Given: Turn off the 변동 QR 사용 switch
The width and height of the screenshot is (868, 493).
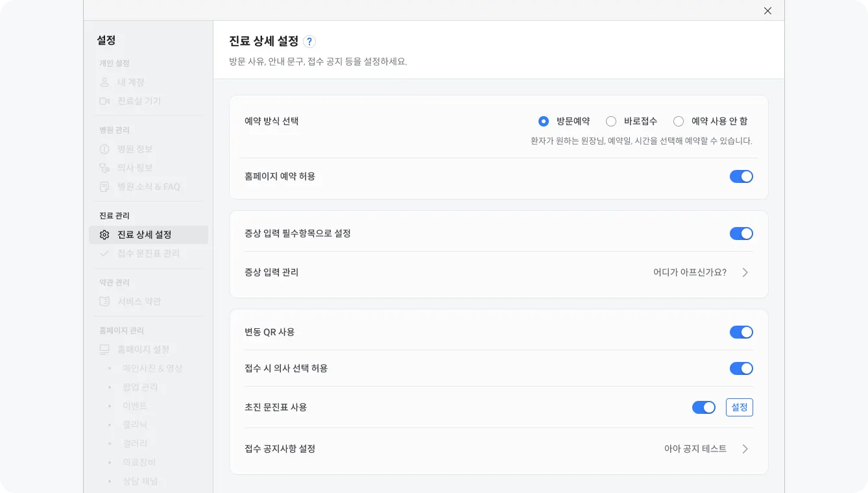Looking at the screenshot, I should pos(741,332).
